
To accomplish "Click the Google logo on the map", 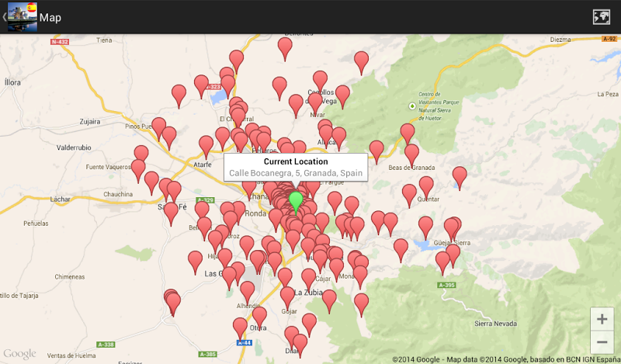I will click(x=19, y=354).
